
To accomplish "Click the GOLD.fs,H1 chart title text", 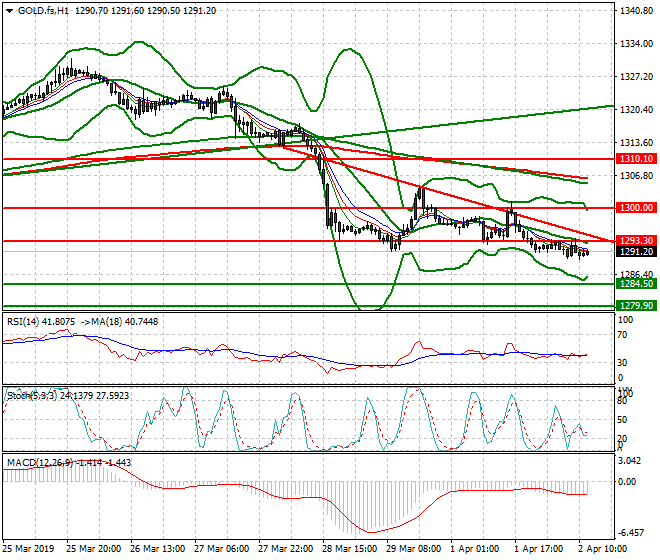I will tap(43, 11).
